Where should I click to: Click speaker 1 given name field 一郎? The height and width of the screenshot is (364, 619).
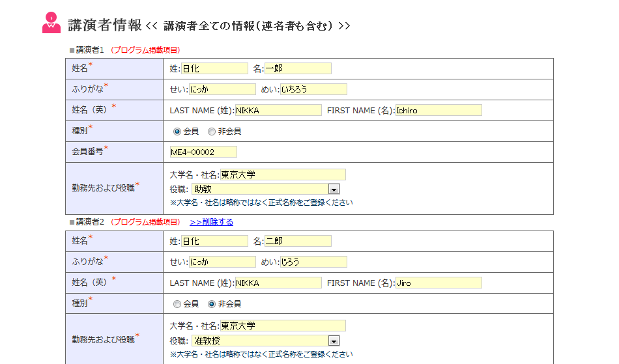point(298,68)
